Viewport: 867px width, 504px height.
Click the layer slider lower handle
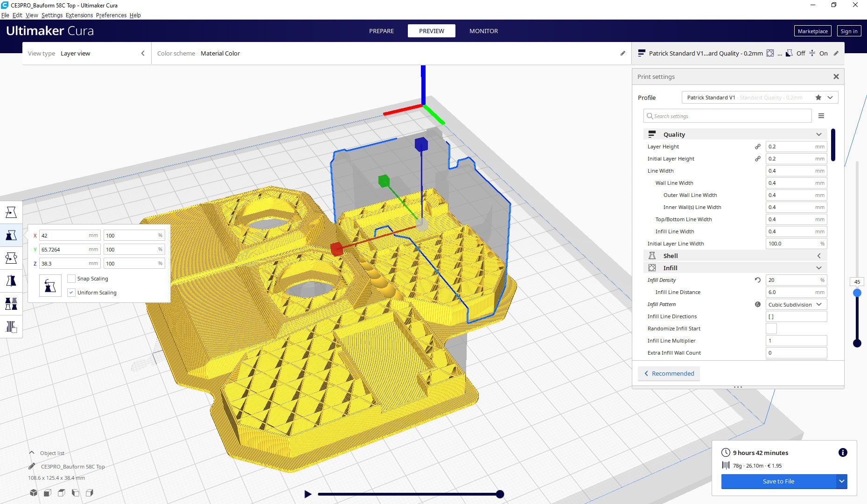pos(857,343)
